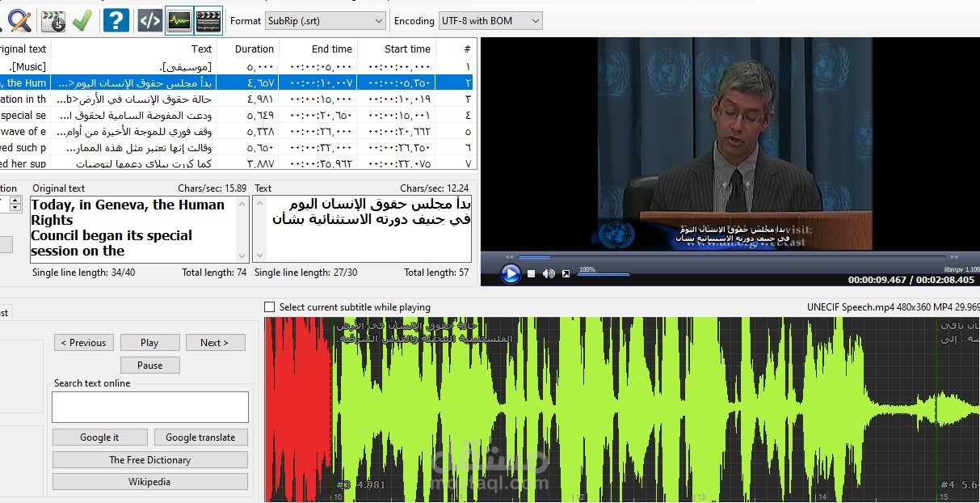Go to the Next subtitle line

[215, 342]
